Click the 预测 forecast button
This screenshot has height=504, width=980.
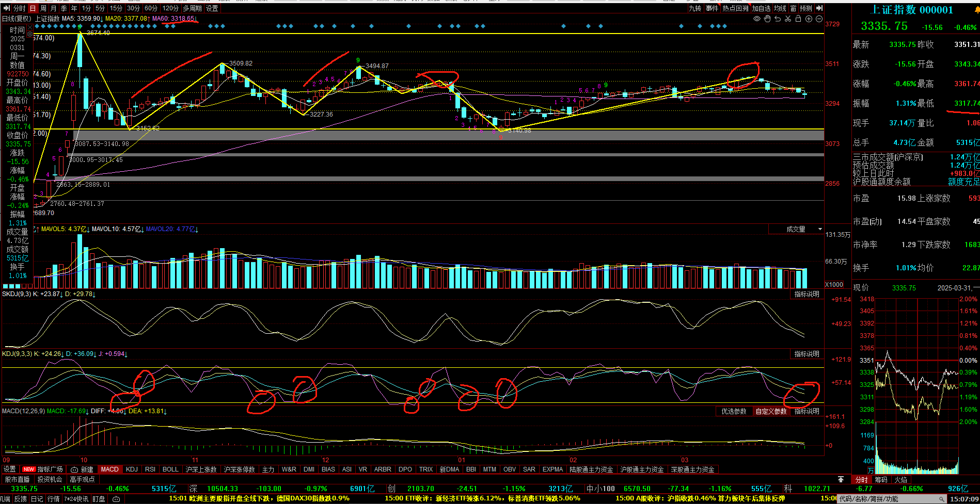pos(806,8)
